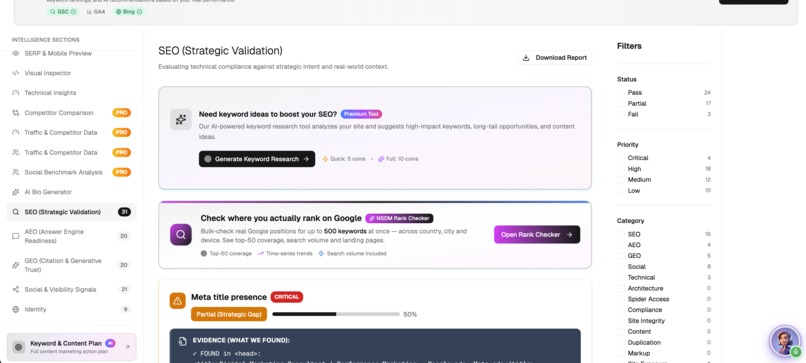Click the download icon in Download Report
Image resolution: width=806 pixels, height=363 pixels.
(x=526, y=58)
